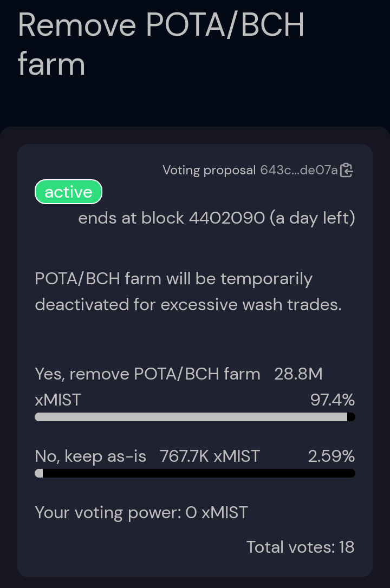The width and height of the screenshot is (390, 588).
Task: Click the 2.59% percentage label
Action: (331, 456)
